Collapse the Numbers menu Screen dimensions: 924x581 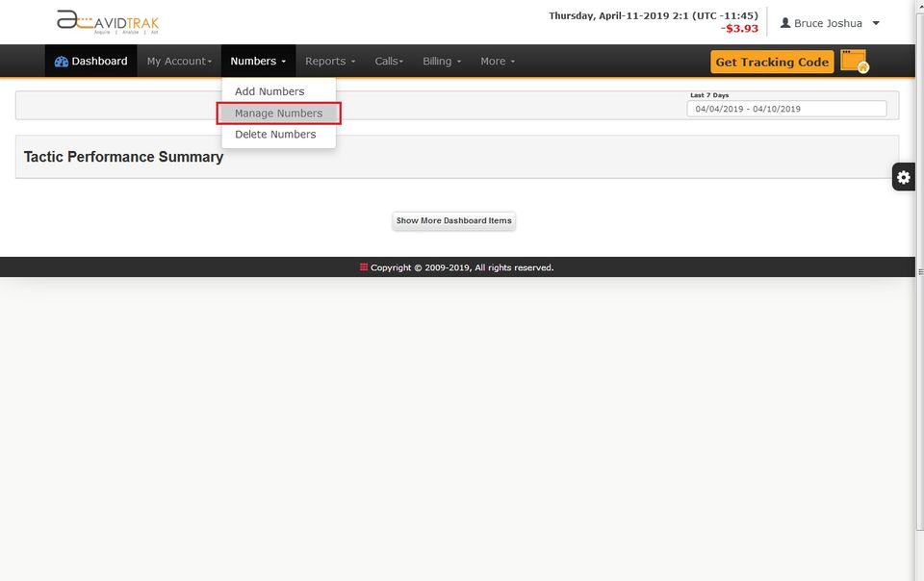click(258, 62)
